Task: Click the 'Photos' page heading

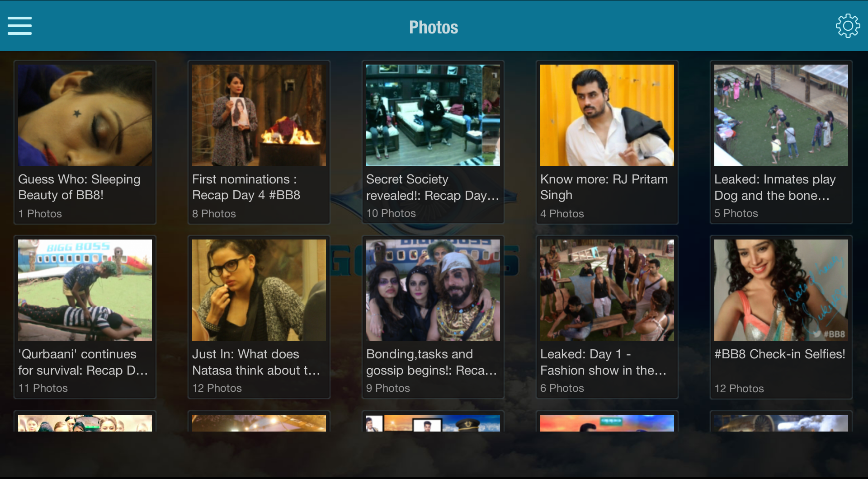Action: click(x=434, y=27)
